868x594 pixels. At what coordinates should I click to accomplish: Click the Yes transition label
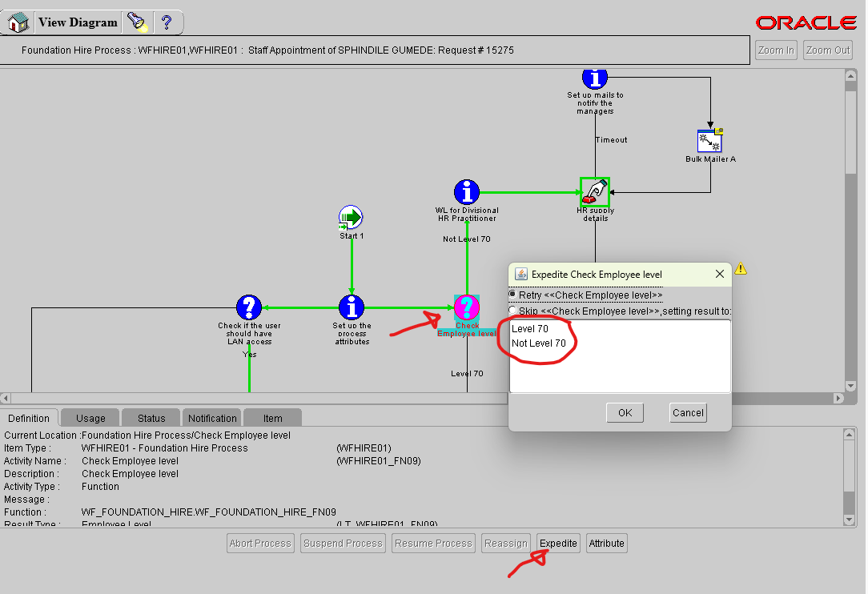[250, 355]
